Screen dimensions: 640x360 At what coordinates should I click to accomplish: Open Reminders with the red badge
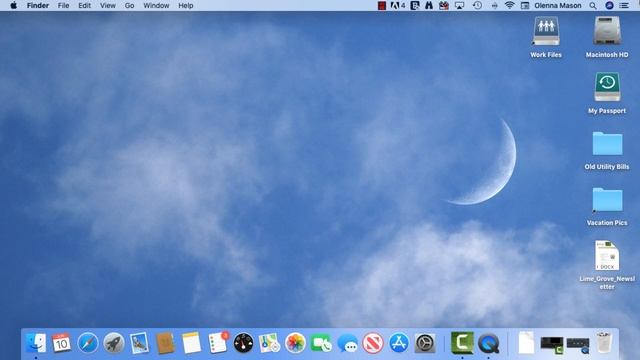[218, 343]
